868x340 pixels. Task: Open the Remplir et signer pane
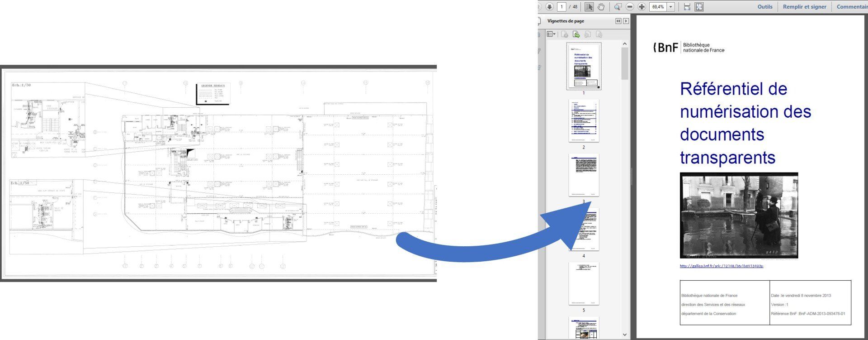[x=804, y=7]
